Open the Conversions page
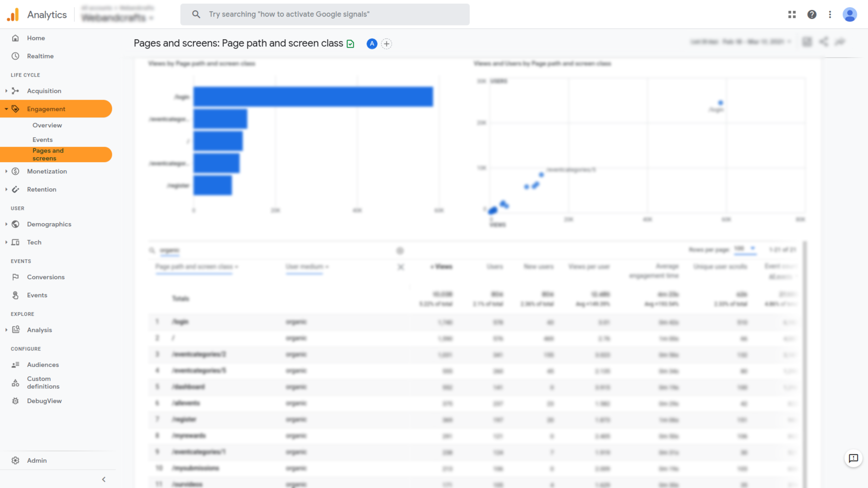 tap(46, 277)
